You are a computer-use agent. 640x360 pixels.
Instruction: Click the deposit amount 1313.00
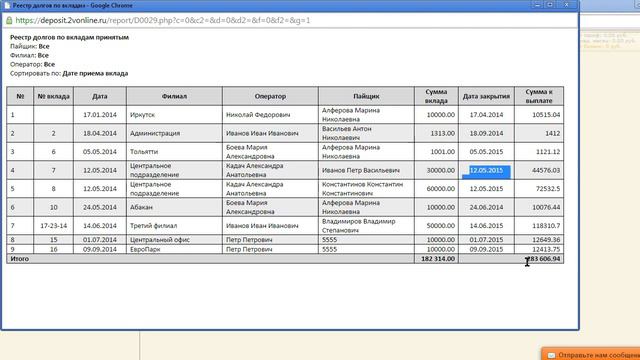tap(442, 133)
